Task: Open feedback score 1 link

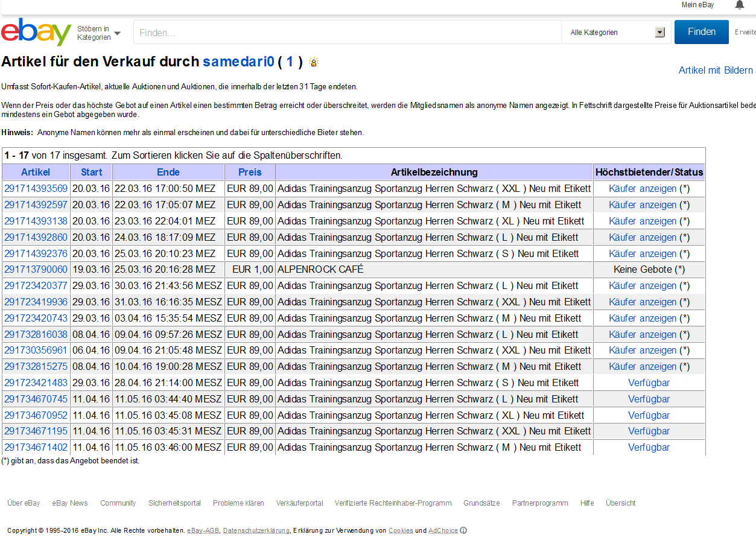Action: click(x=290, y=62)
